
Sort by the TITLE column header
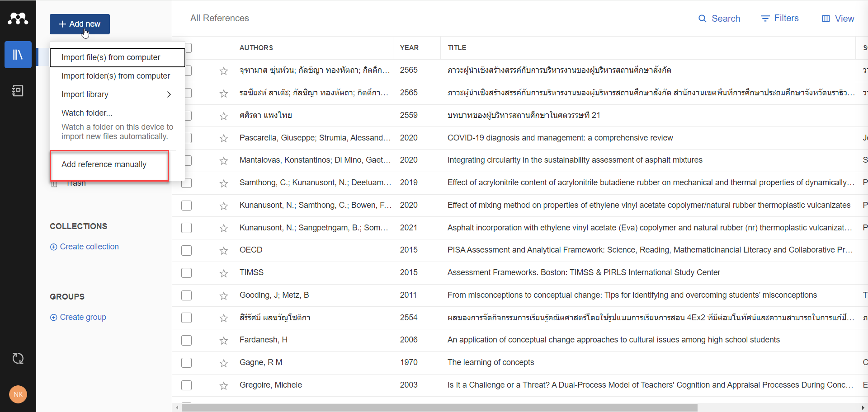coord(457,48)
